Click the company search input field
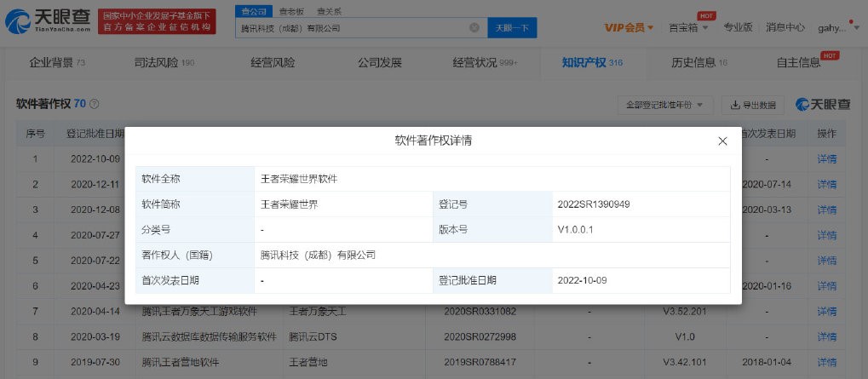The height and width of the screenshot is (379, 868). coord(354,28)
